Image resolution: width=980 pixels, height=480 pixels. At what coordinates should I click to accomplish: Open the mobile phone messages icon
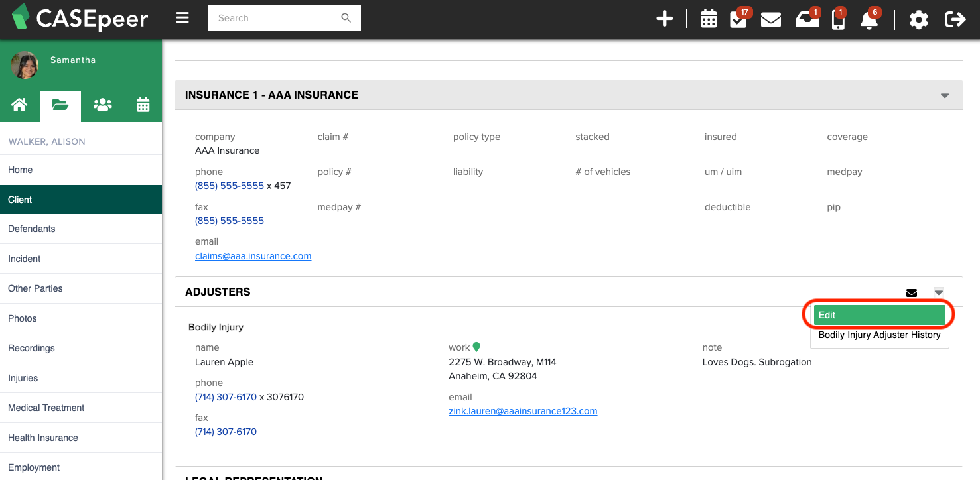click(838, 19)
